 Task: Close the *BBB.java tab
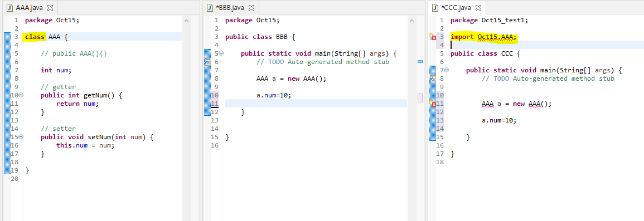pyautogui.click(x=252, y=8)
